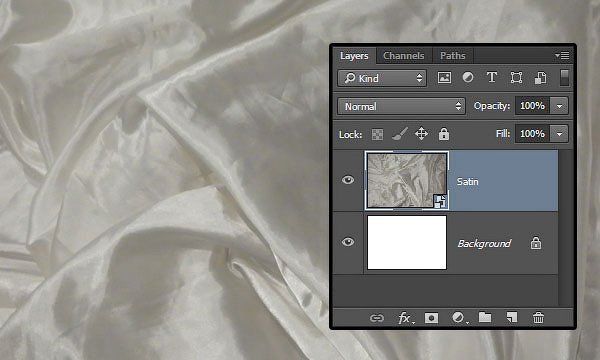
Task: Switch to the Channels tab
Action: (x=404, y=56)
